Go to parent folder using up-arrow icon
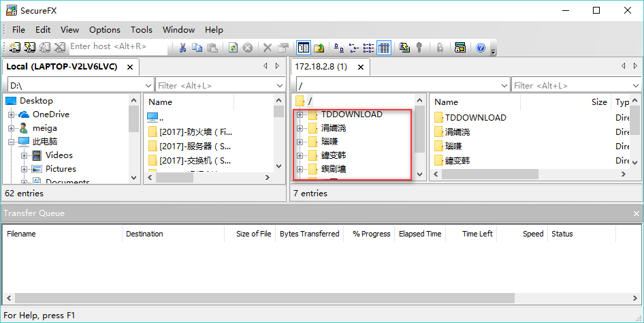Screen dimensions: 644x323 click(319, 48)
